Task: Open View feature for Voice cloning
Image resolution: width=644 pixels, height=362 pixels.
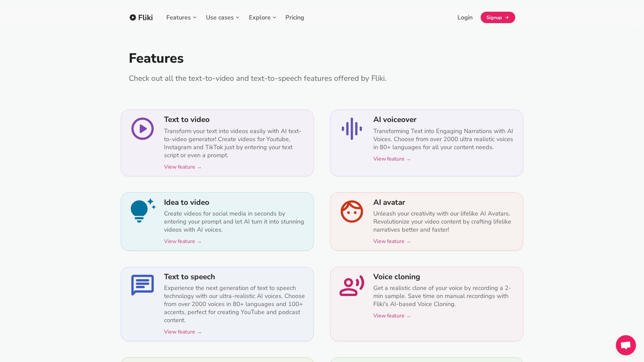Action: coord(392,315)
